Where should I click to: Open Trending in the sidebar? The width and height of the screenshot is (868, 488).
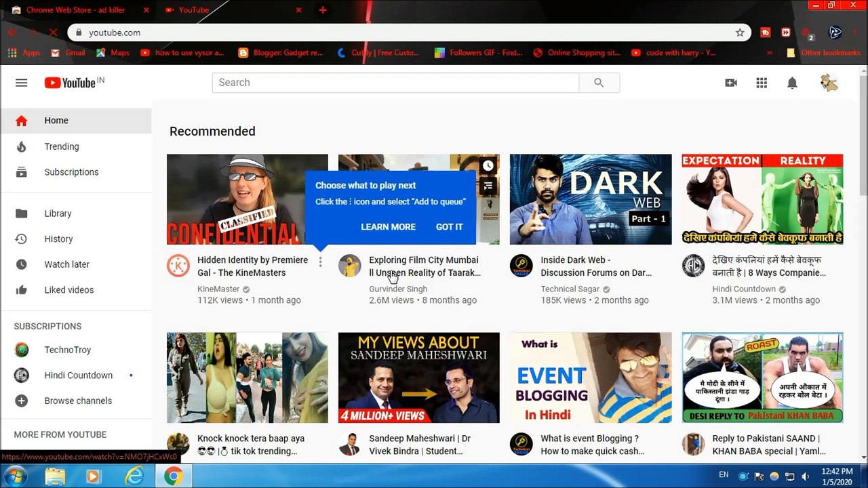coord(76,146)
